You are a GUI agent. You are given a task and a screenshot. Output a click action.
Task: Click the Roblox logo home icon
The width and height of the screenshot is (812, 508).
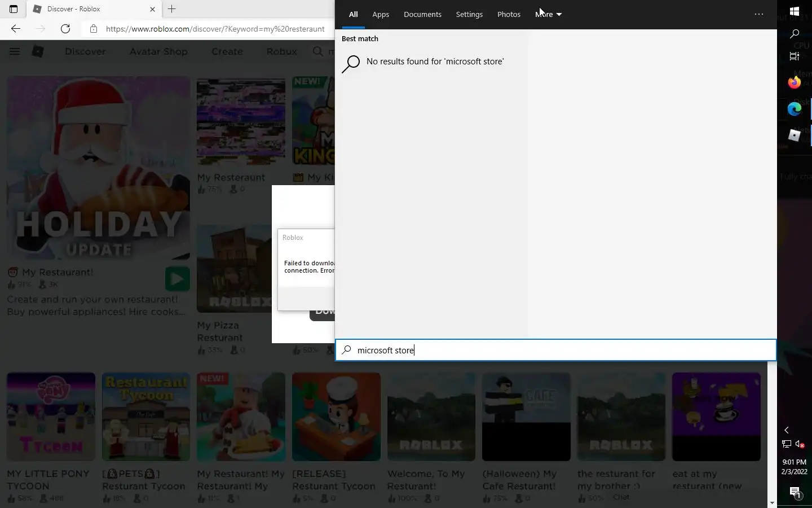[x=38, y=51]
